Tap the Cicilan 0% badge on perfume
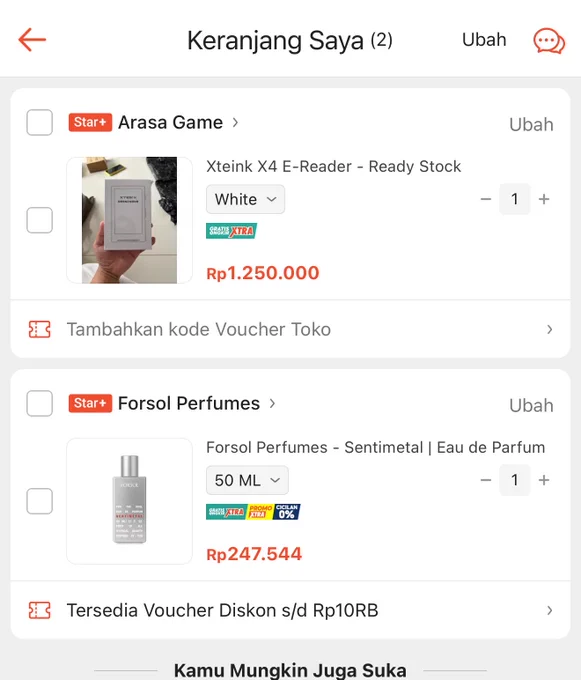The width and height of the screenshot is (581, 680). [287, 512]
